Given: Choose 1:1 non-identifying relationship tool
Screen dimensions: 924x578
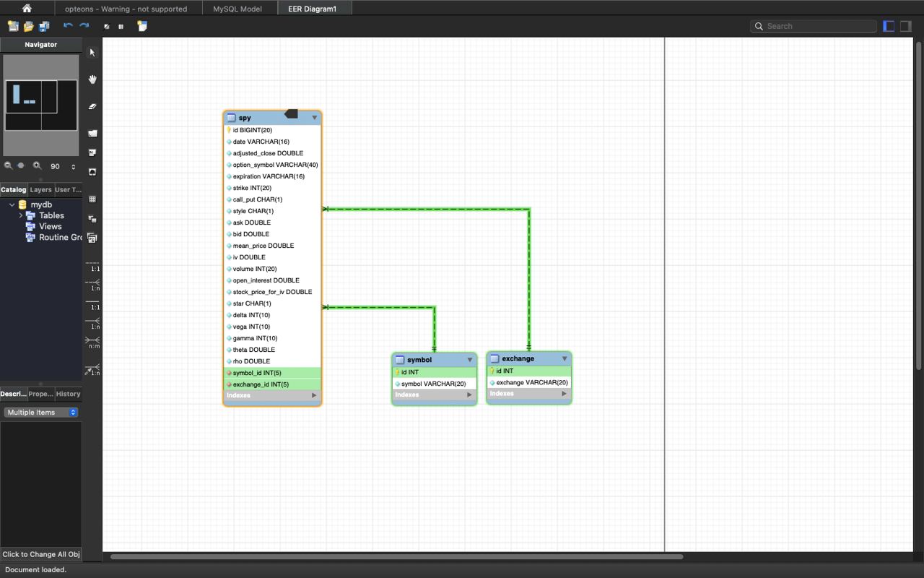Looking at the screenshot, I should point(92,265).
